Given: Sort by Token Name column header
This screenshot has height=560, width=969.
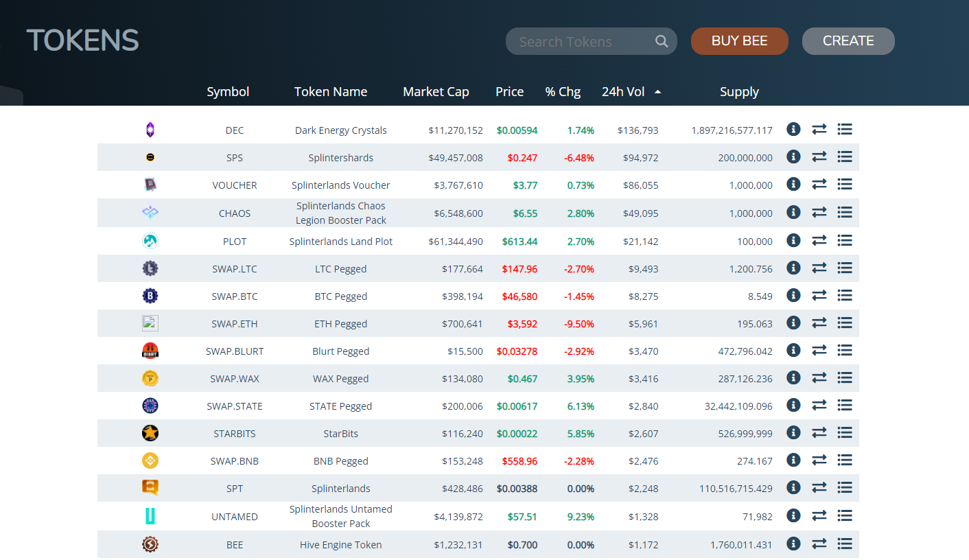Looking at the screenshot, I should point(331,92).
